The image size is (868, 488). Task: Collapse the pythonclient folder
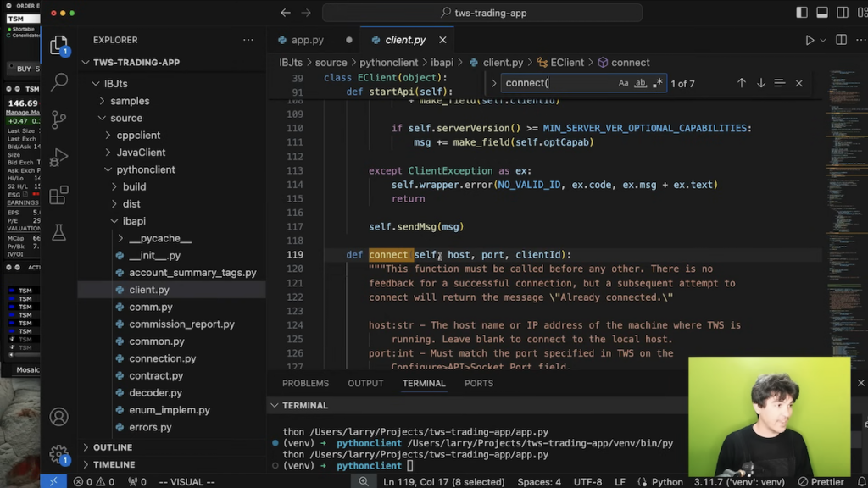click(146, 169)
